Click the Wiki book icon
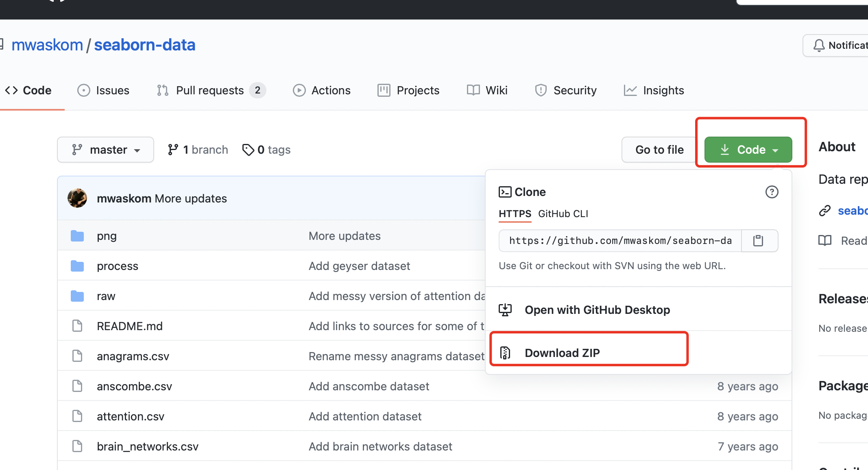This screenshot has height=470, width=868. [473, 90]
